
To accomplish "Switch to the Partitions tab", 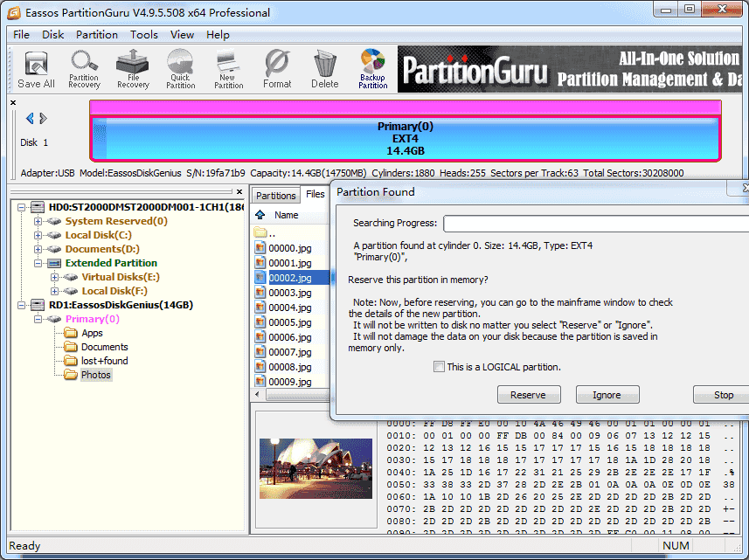I will (275, 196).
